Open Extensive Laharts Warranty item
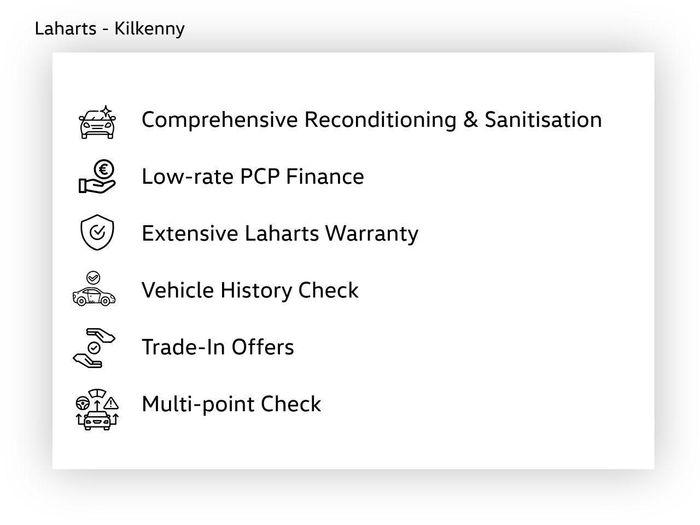 point(280,233)
